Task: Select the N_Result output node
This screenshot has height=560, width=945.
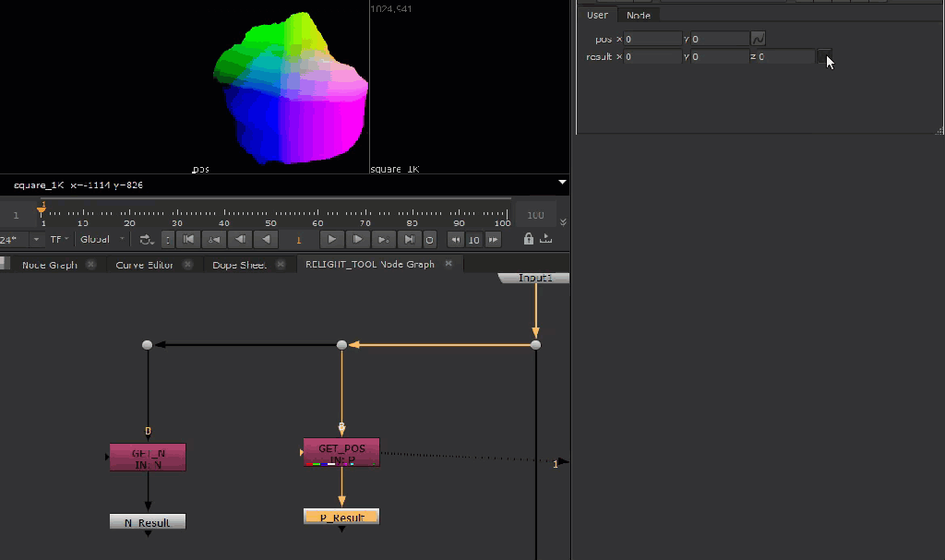Action: 148,522
